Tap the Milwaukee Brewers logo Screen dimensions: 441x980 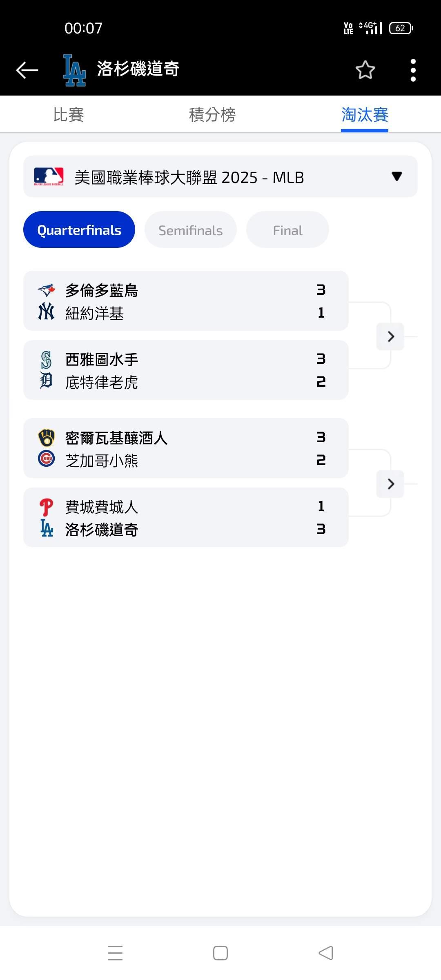click(46, 437)
